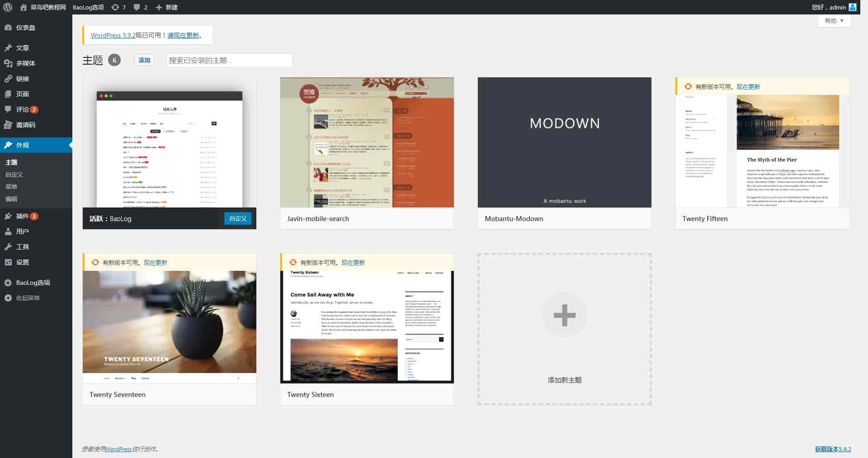Click the 用户 user icon
868x458 pixels.
[x=8, y=231]
